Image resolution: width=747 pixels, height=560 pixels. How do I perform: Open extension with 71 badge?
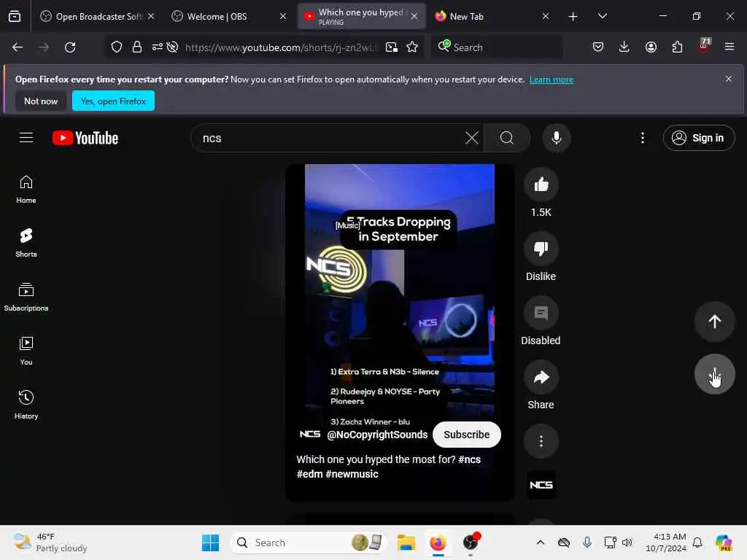click(x=704, y=46)
